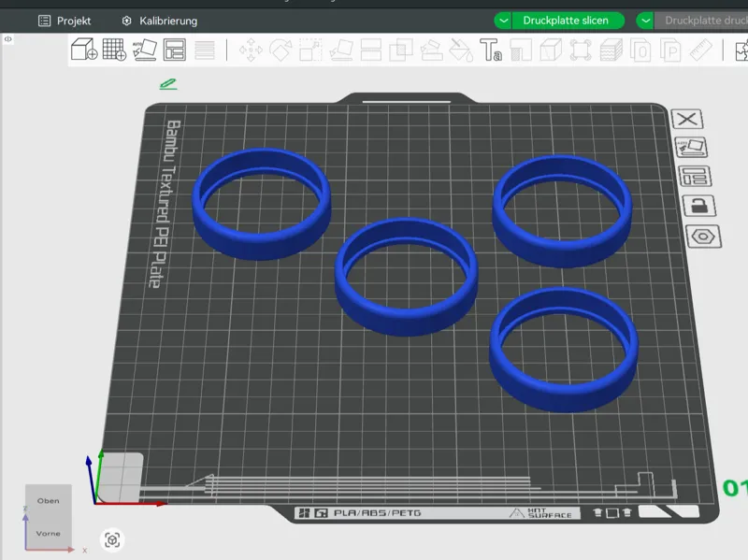Open the Kalibrierung tab
This screenshot has height=560, width=748.
pyautogui.click(x=159, y=21)
